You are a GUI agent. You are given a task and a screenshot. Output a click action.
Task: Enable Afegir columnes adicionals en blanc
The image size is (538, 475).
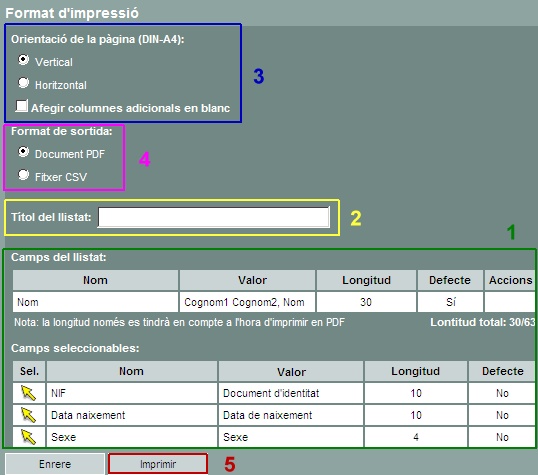point(21,106)
